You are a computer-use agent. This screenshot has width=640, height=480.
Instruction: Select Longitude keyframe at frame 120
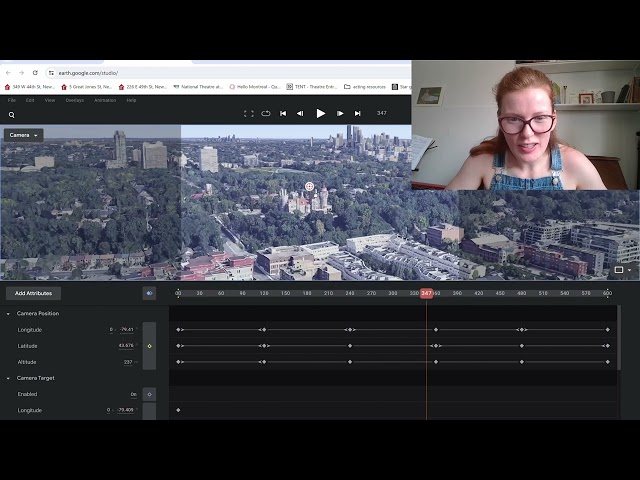pos(264,330)
